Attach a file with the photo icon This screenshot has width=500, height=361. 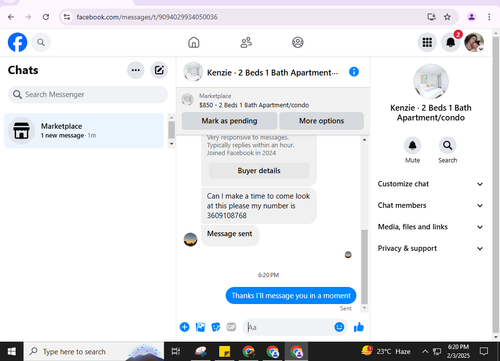(200, 327)
